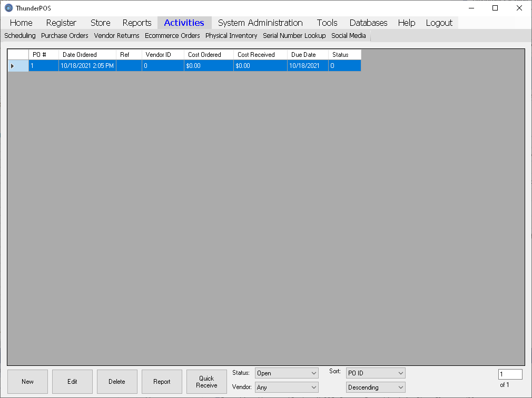Click the Quick Receive button
The width and height of the screenshot is (532, 398).
pyautogui.click(x=206, y=382)
